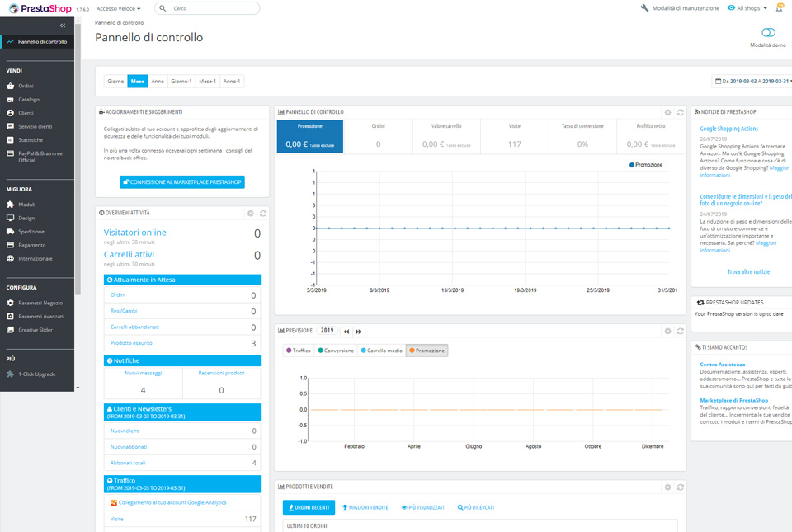Open Centro Assistenza link
The width and height of the screenshot is (792, 532).
[723, 365]
